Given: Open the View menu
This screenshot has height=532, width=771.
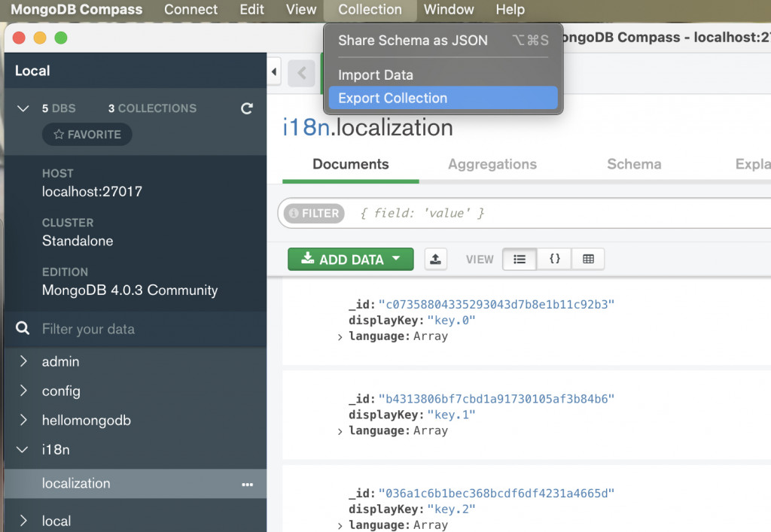Looking at the screenshot, I should tap(301, 9).
